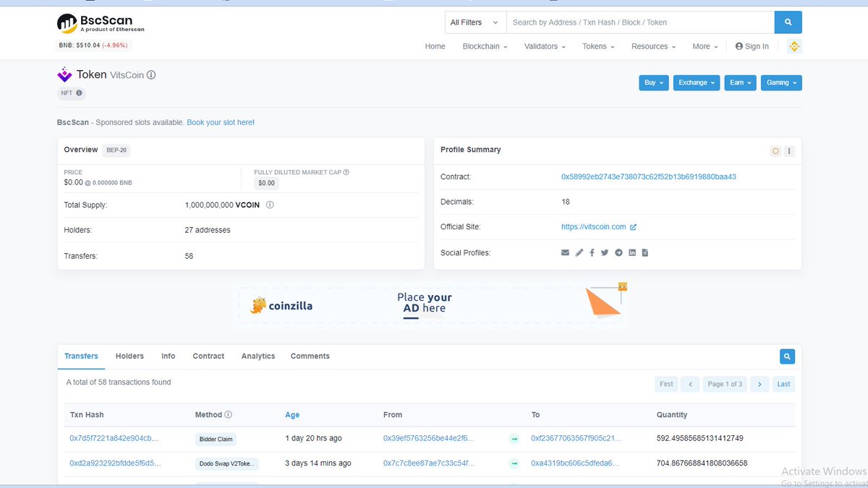
Task: Go to the Home menu item
Action: (x=435, y=46)
